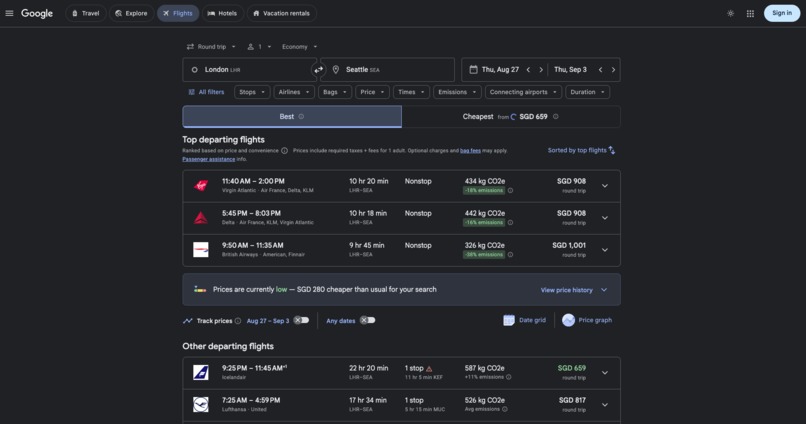Image resolution: width=806 pixels, height=424 pixels.
Task: Click the Icelandair airline logo
Action: point(200,372)
